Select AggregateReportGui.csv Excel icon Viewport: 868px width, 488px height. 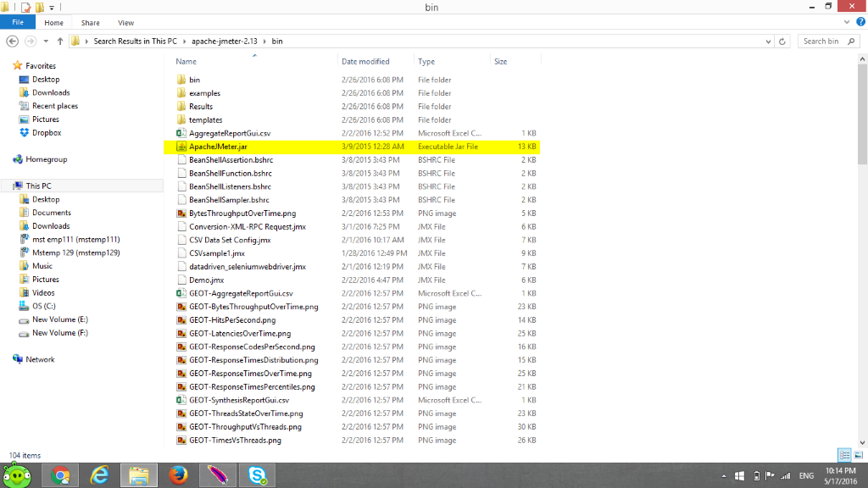coord(181,133)
